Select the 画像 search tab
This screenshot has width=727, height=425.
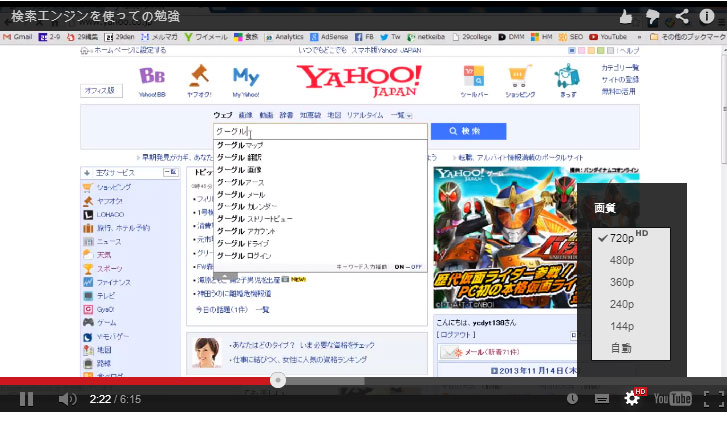pyautogui.click(x=246, y=115)
